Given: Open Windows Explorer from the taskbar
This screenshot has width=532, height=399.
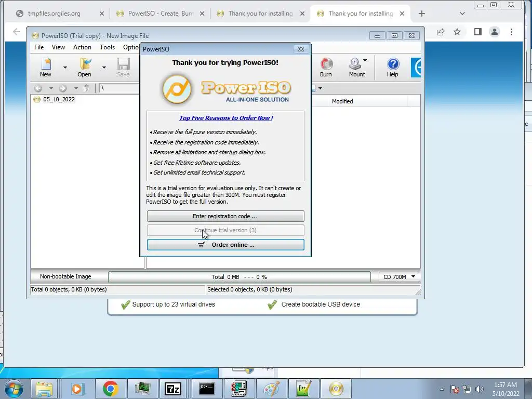Looking at the screenshot, I should tap(45, 389).
